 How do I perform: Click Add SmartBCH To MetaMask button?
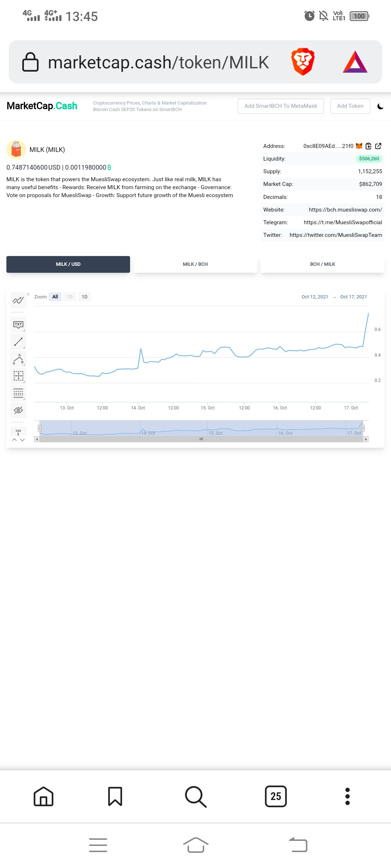(x=281, y=106)
